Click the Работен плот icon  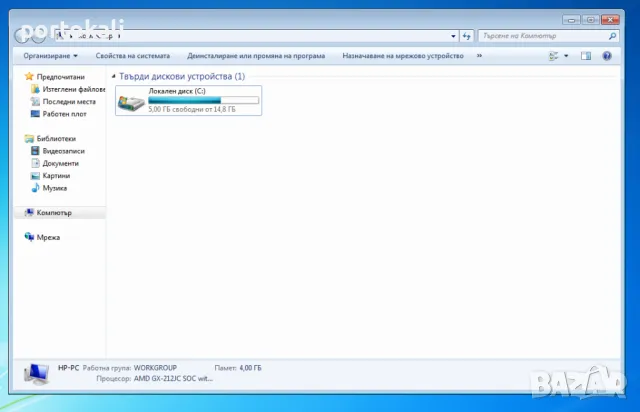[36, 114]
